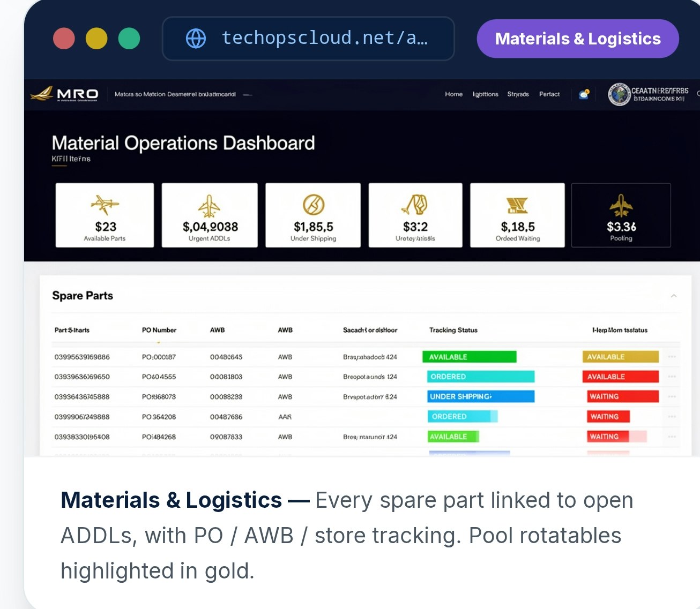
Task: Click AVAILABLE tracking bar for PO:484268
Action: pyautogui.click(x=453, y=437)
